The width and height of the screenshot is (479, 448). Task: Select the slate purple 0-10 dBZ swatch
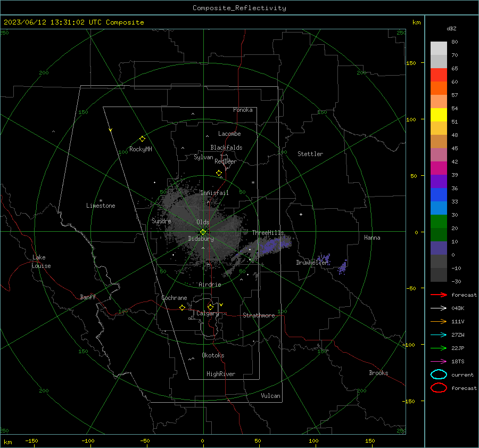439,248
